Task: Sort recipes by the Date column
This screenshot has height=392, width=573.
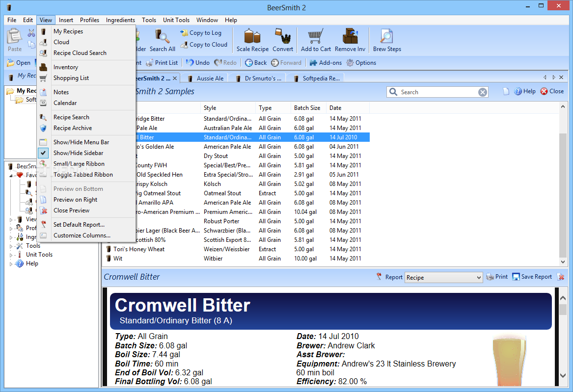Action: pos(348,107)
